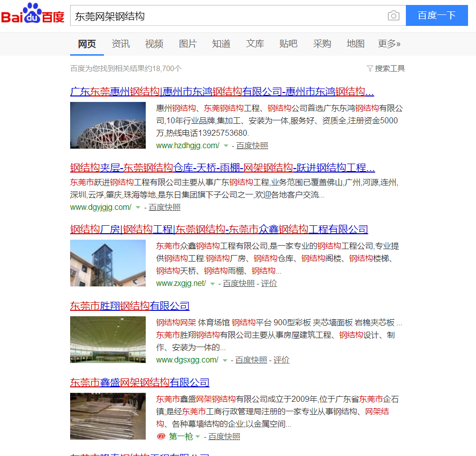Switch to the 资讯 tab

[120, 44]
